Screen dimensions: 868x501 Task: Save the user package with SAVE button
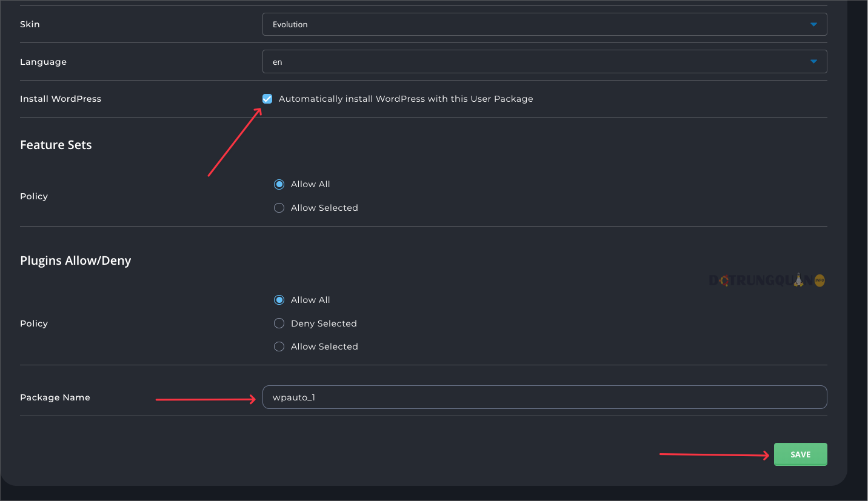coord(800,454)
